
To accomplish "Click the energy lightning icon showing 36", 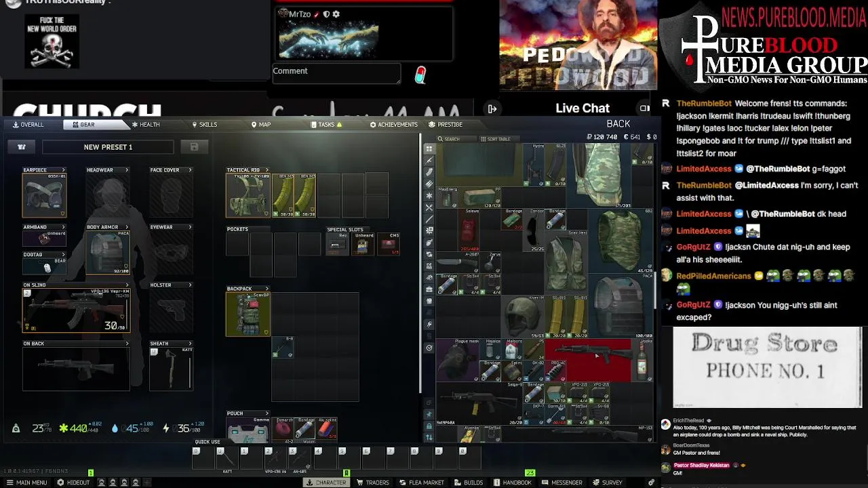I will (x=165, y=428).
